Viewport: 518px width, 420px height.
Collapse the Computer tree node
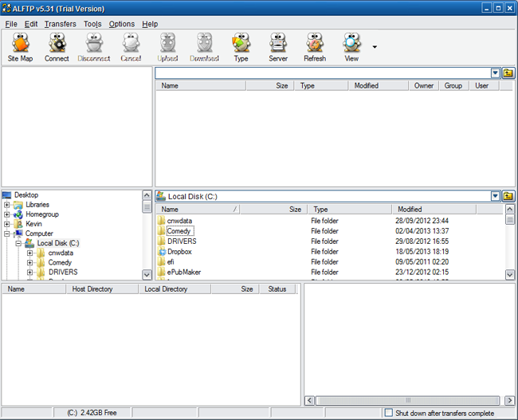click(6, 234)
